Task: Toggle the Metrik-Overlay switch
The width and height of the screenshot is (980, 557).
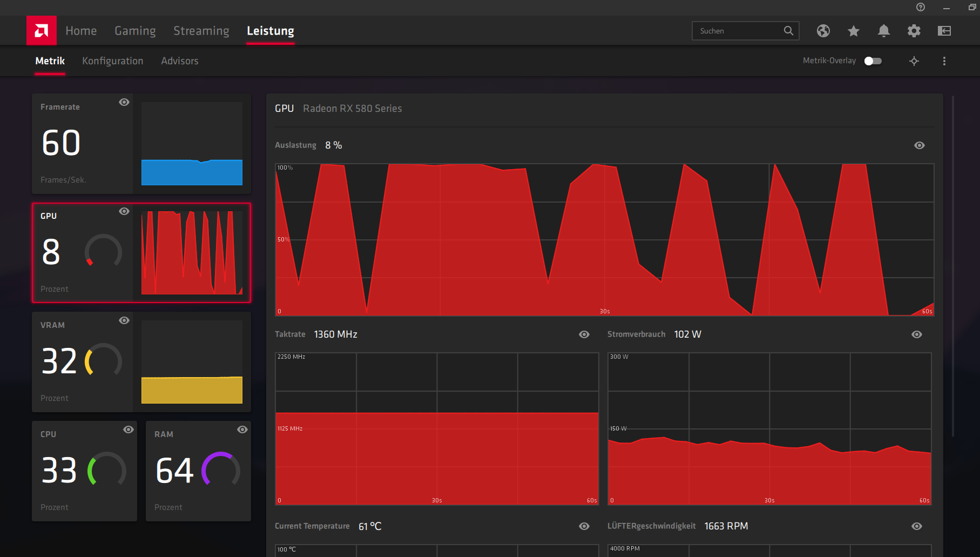Action: [873, 61]
